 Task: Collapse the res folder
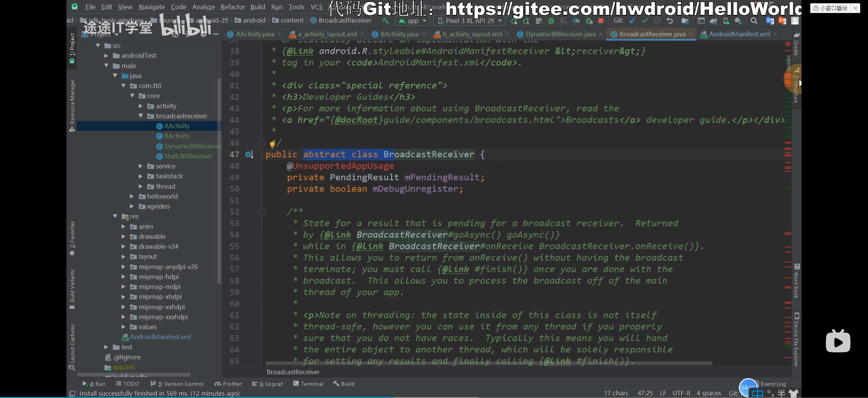tap(115, 216)
